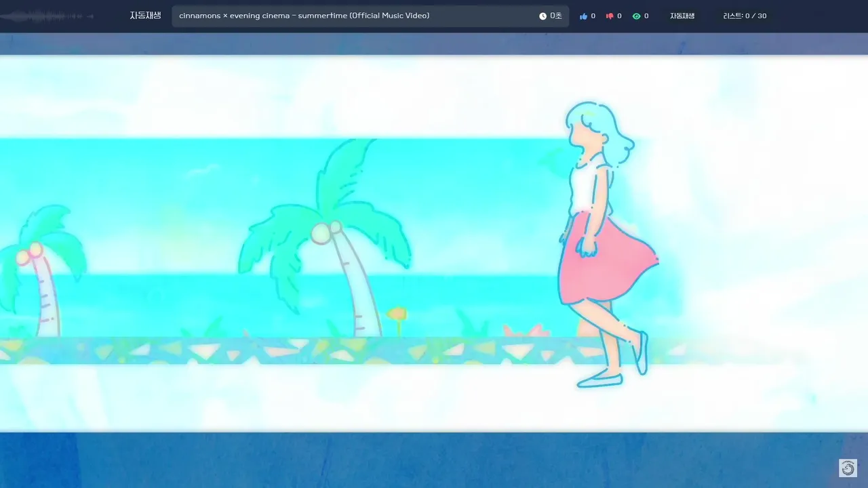Click the replay icon at bottom-right corner
The width and height of the screenshot is (868, 488).
pos(848,468)
